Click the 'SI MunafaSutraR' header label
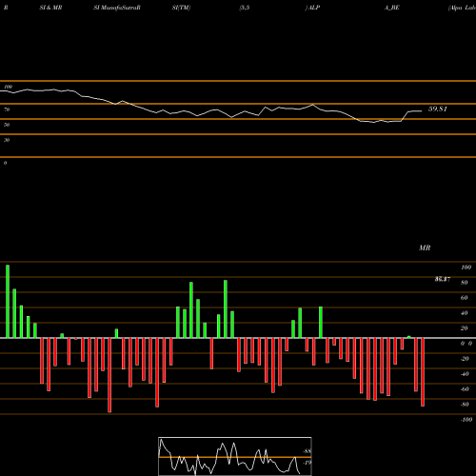The width and height of the screenshot is (476, 476). tap(117, 8)
